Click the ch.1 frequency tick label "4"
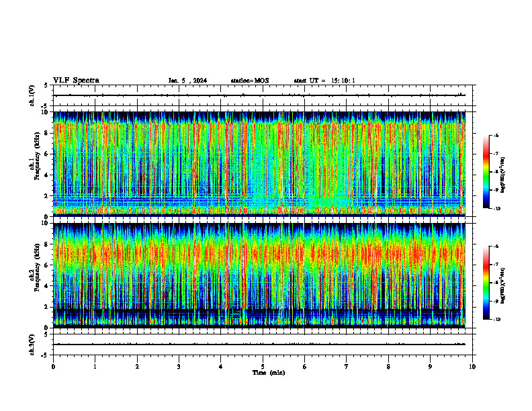Viewport: 532px width, 411px height. point(47,175)
